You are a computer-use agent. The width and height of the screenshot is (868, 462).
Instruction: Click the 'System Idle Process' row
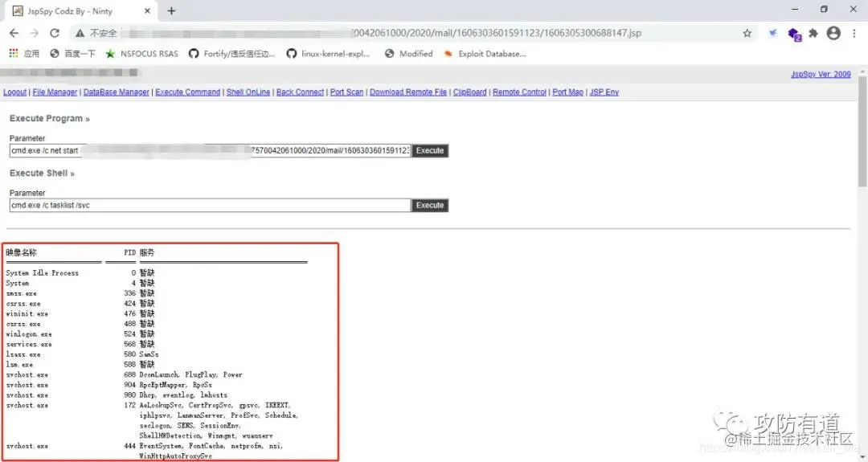pos(80,272)
